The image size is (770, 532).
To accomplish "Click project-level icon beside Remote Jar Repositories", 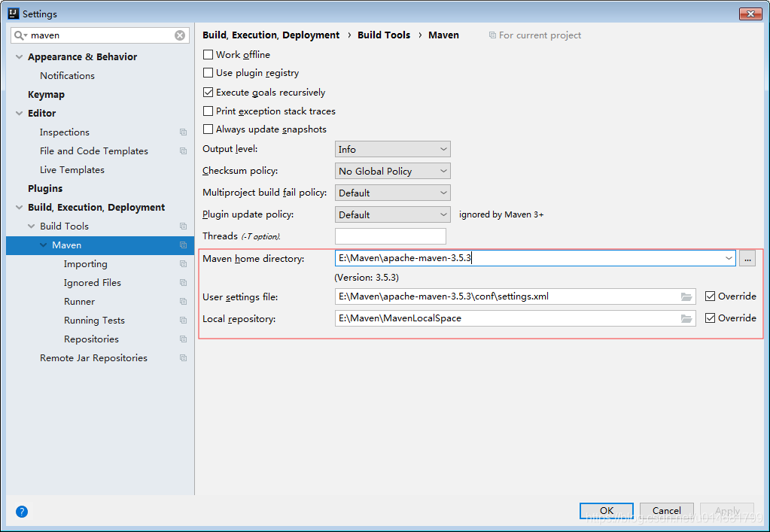I will [183, 357].
